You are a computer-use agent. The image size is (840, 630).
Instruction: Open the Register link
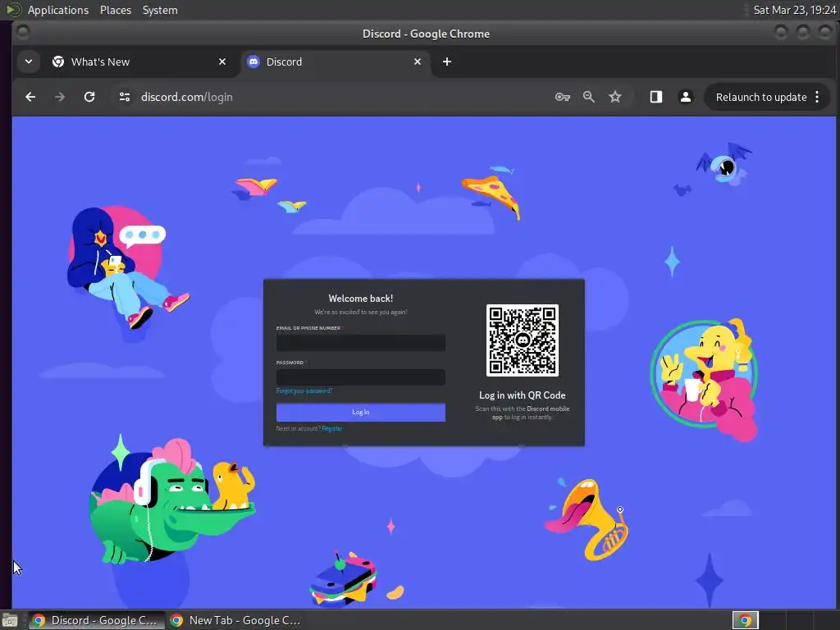332,428
